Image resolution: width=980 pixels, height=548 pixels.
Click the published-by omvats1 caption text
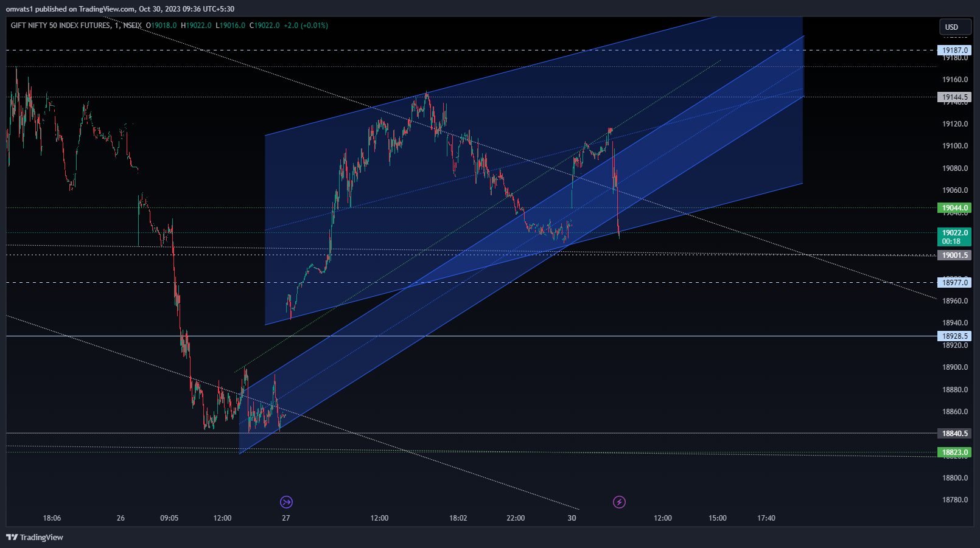(120, 9)
